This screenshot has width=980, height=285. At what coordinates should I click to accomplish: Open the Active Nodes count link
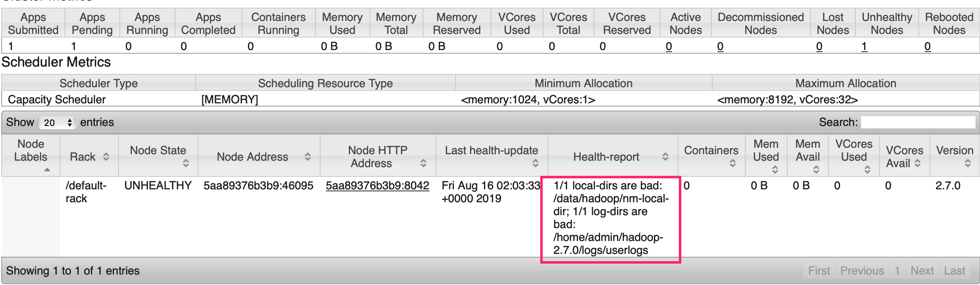[x=669, y=46]
